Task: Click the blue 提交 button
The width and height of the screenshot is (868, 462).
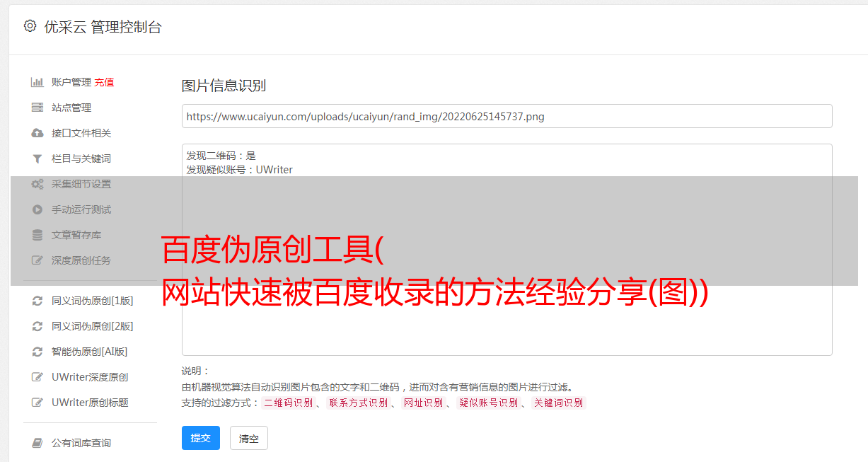Action: click(x=201, y=438)
